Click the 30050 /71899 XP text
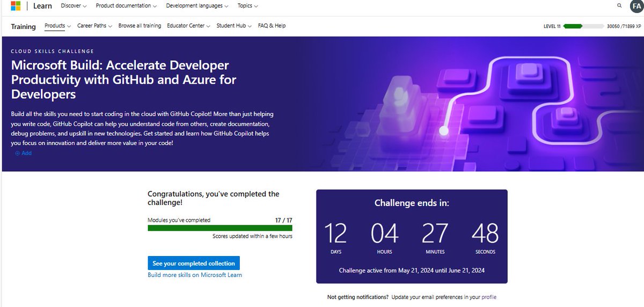The height and width of the screenshot is (307, 644). (623, 26)
